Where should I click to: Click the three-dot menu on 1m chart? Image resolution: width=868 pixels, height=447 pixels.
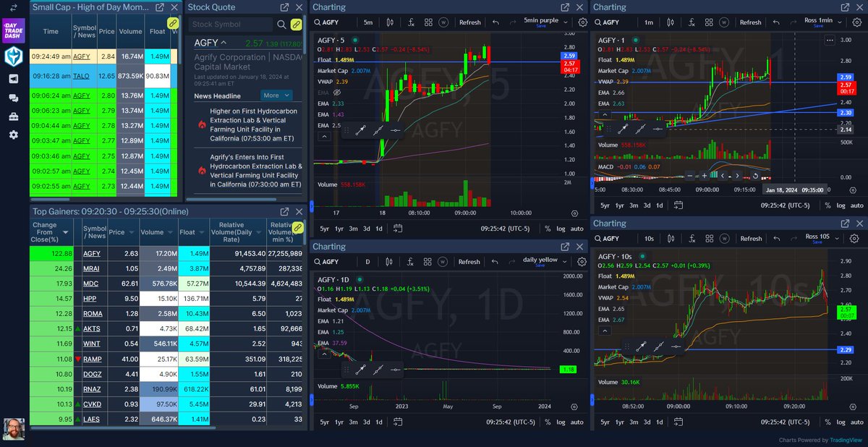tap(829, 41)
